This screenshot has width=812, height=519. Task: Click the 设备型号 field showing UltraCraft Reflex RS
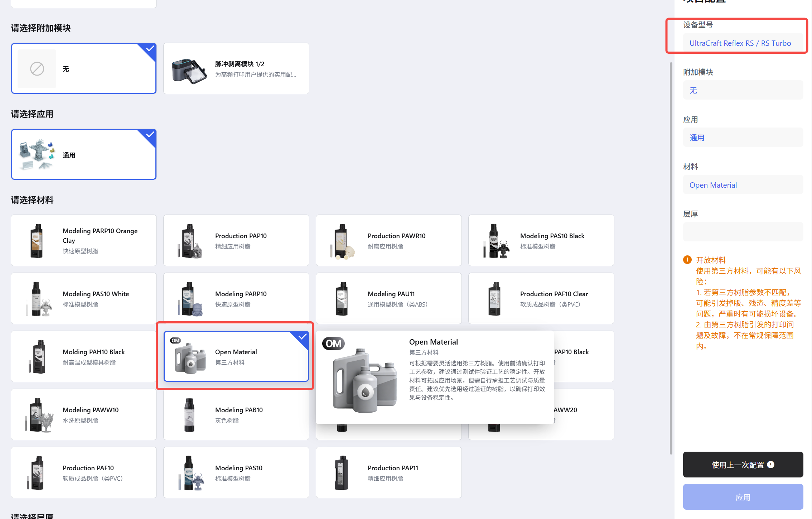(743, 43)
